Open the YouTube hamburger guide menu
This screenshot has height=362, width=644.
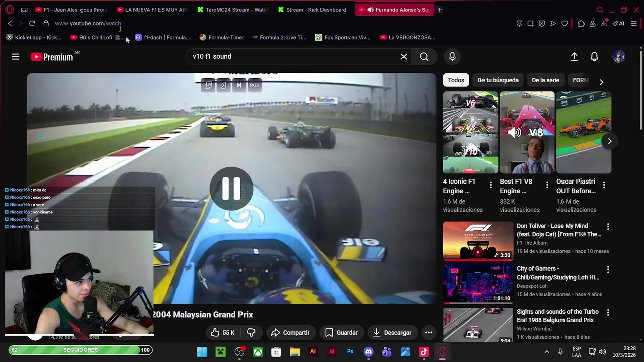pos(16,57)
